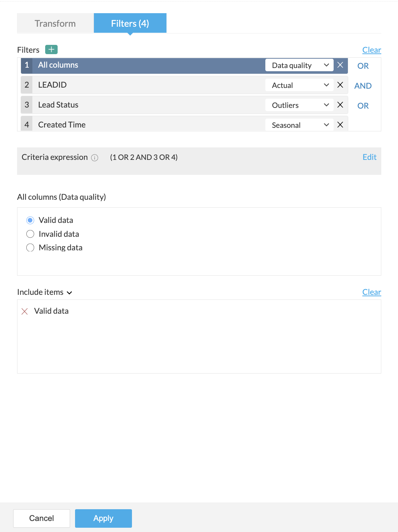Viewport: 398px width, 532px height.
Task: Select the Missing data radio button
Action: coord(30,247)
